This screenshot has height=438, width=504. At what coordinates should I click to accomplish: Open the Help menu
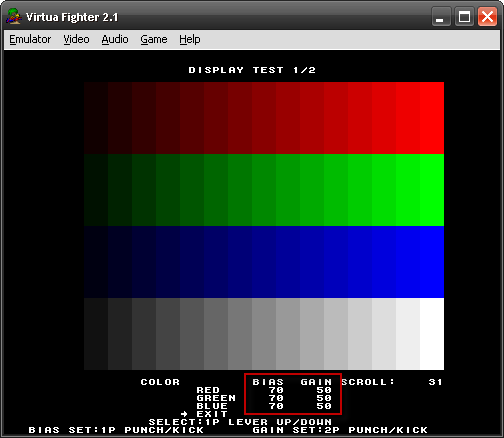tap(190, 39)
